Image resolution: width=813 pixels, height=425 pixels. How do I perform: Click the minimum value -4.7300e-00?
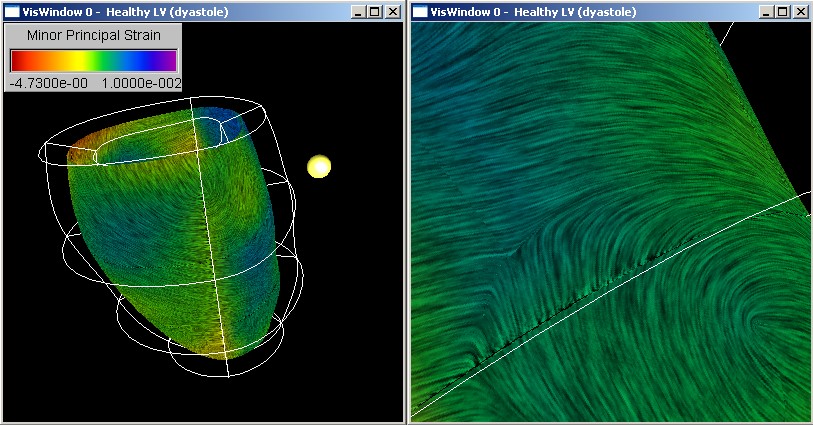(x=49, y=83)
